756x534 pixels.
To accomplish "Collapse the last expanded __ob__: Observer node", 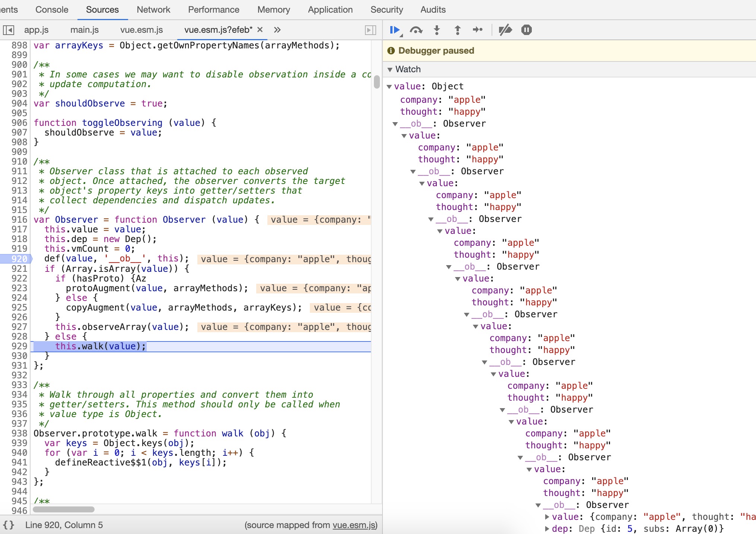I will 538,505.
